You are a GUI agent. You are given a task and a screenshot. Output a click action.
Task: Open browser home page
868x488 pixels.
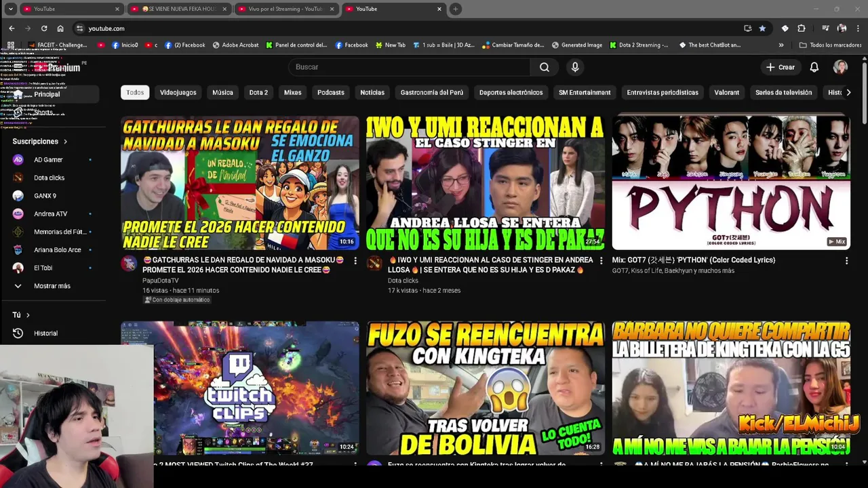(60, 28)
